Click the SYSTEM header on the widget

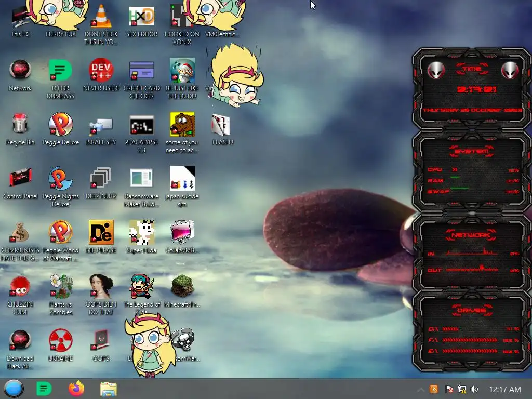coord(472,151)
